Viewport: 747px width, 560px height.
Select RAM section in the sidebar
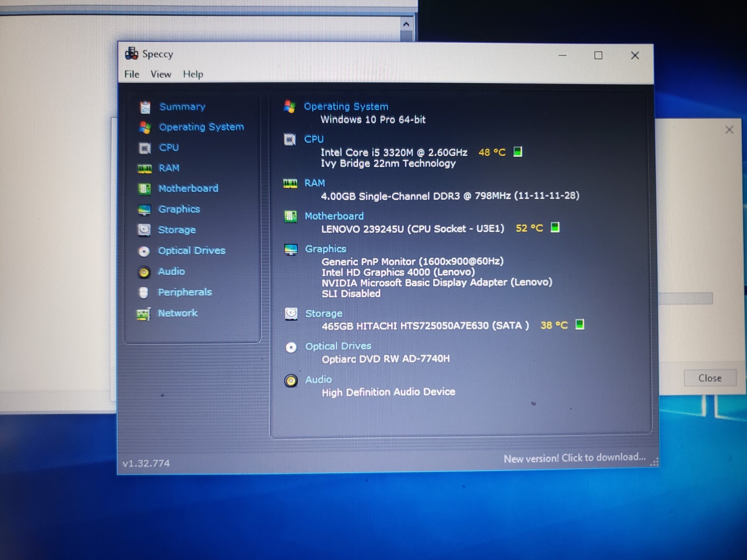[x=169, y=168]
